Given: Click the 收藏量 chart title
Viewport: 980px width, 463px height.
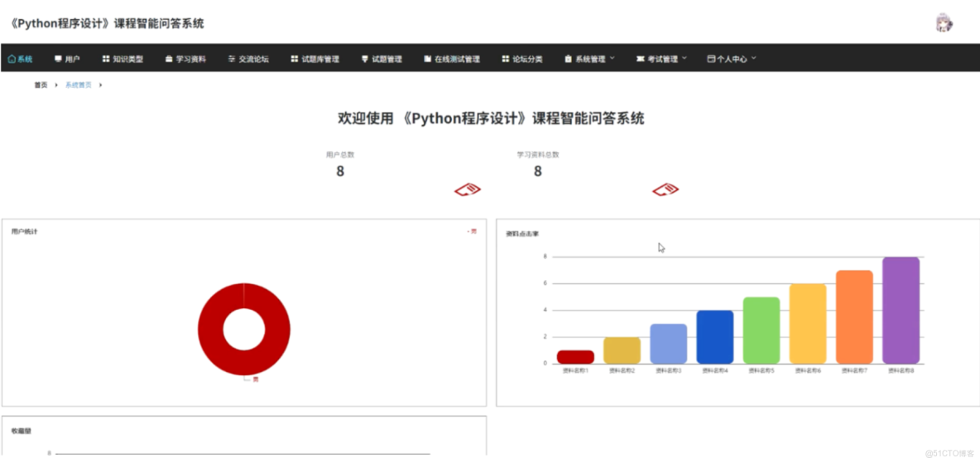Looking at the screenshot, I should point(22,431).
